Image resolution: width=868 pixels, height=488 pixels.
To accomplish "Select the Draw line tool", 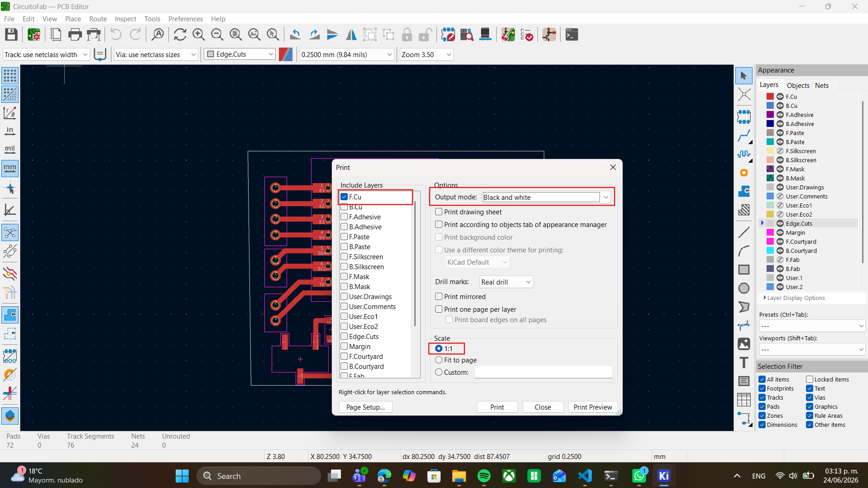I will [743, 232].
